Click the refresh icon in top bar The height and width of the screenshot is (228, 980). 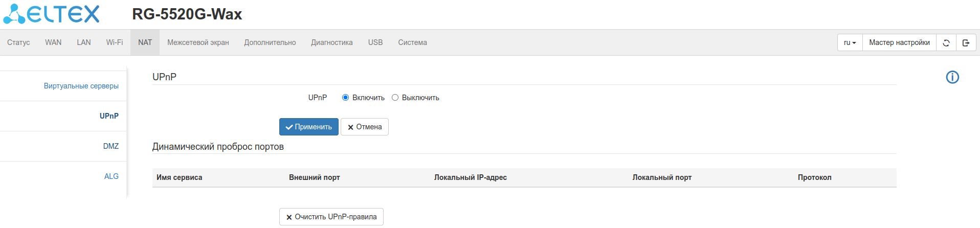pos(946,43)
